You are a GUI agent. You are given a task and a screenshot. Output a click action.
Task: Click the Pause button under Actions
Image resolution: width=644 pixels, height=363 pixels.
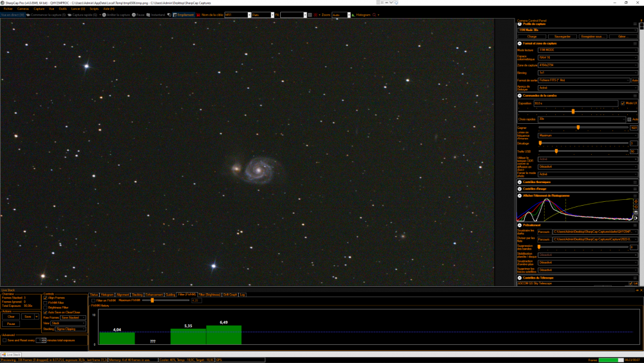[11, 324]
